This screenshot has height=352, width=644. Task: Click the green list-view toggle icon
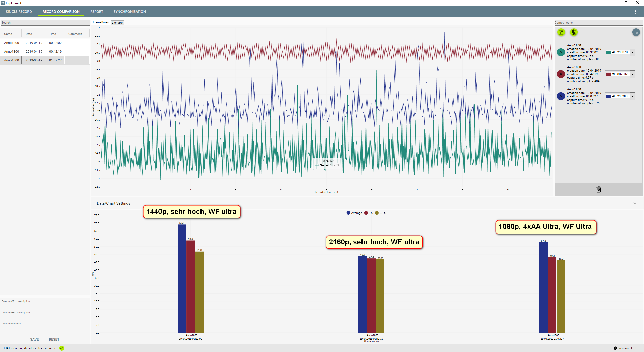[561, 32]
